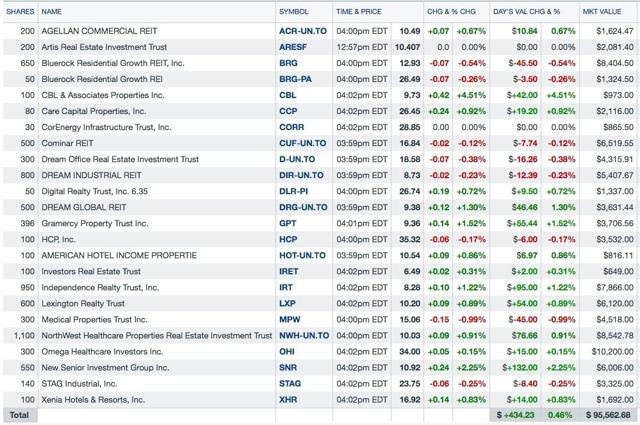
Task: Click the D-UN.TO ticker symbol
Action: 297,159
